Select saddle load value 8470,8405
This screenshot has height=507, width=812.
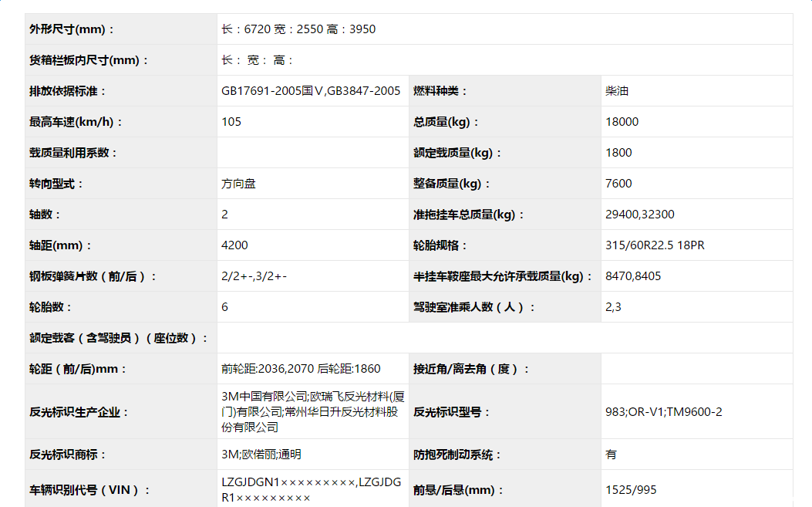[x=633, y=276]
